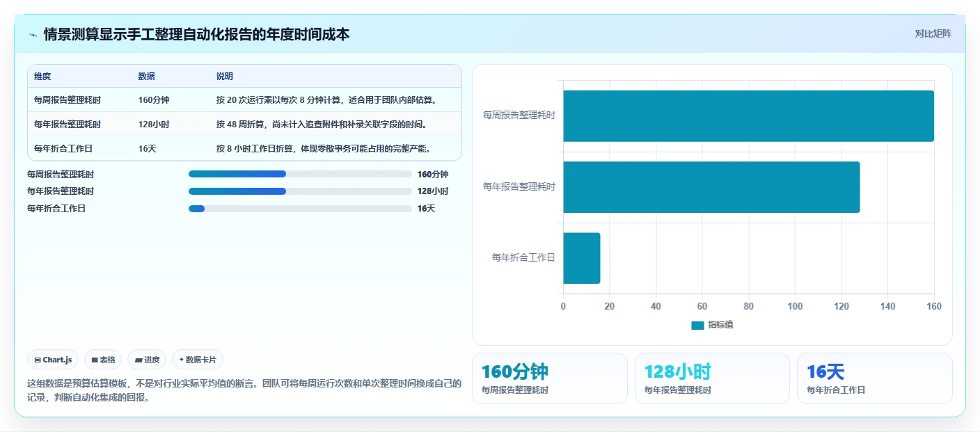This screenshot has height=432, width=980.
Task: Click the 说明 column header
Action: 225,77
